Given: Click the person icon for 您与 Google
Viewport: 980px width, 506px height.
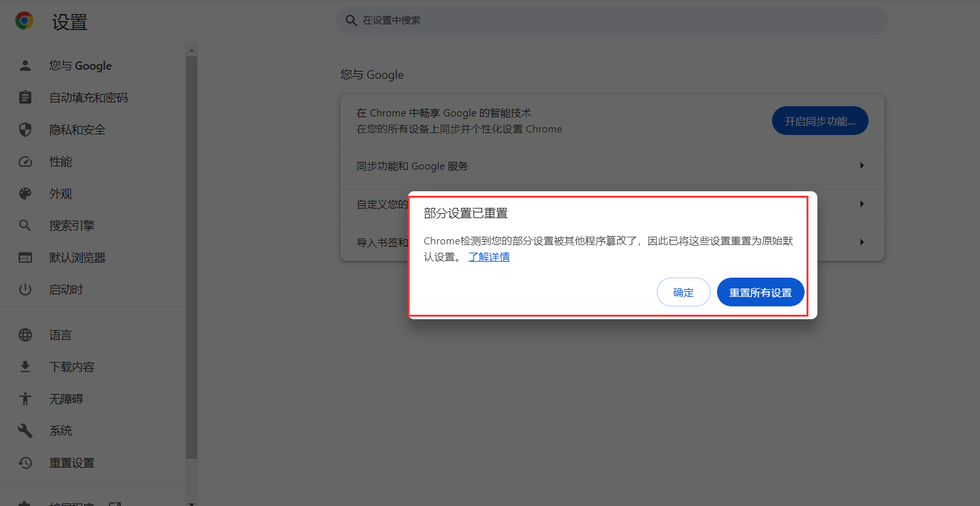Looking at the screenshot, I should point(25,65).
